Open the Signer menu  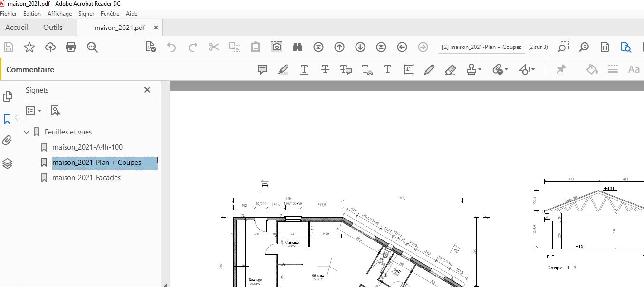tap(87, 14)
